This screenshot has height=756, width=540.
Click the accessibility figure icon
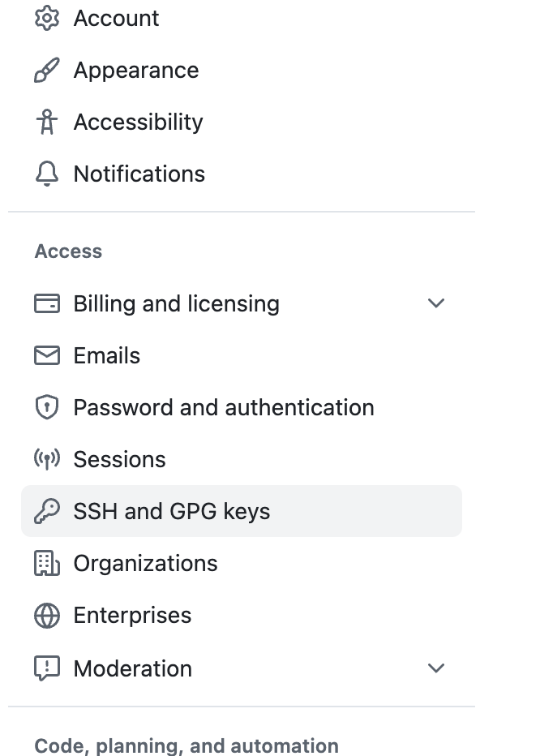point(47,122)
